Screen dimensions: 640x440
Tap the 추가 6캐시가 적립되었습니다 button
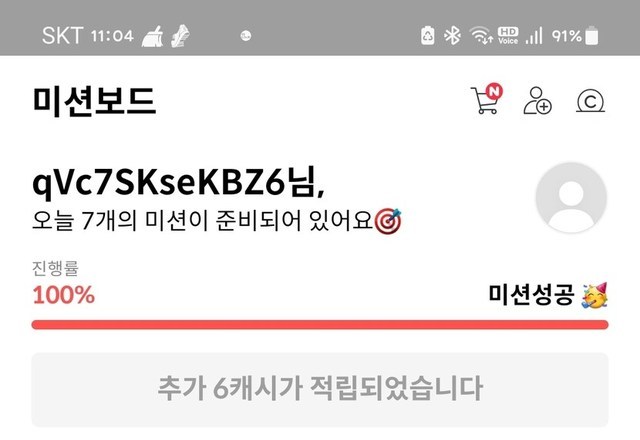pos(320,390)
